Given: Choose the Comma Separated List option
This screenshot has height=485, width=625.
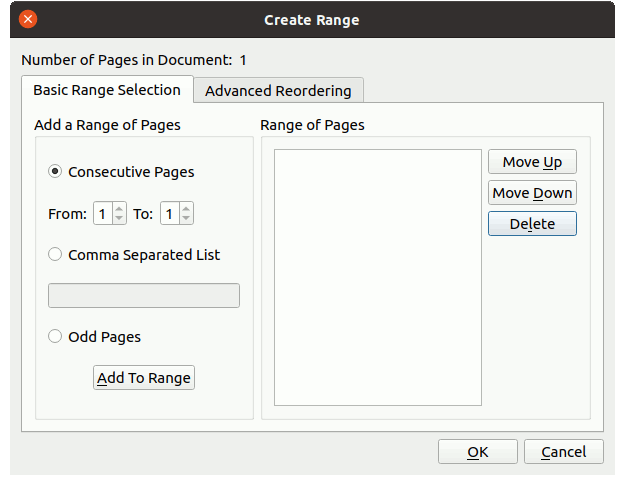Looking at the screenshot, I should 55,255.
